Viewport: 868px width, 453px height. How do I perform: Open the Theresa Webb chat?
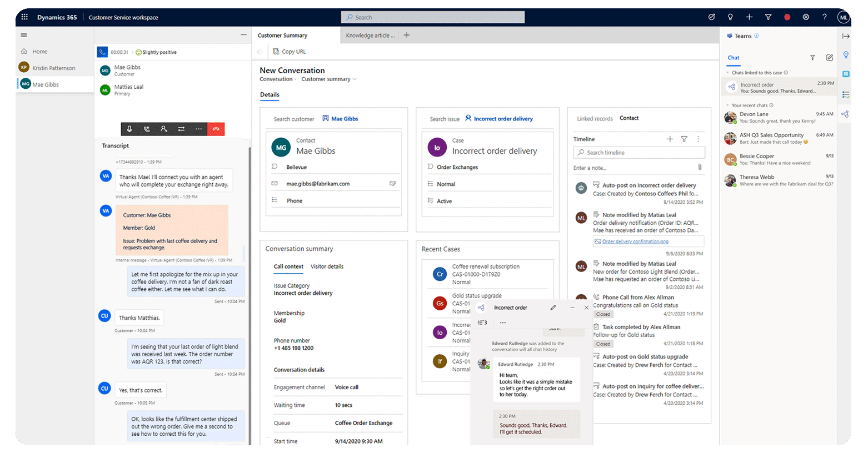tap(779, 180)
